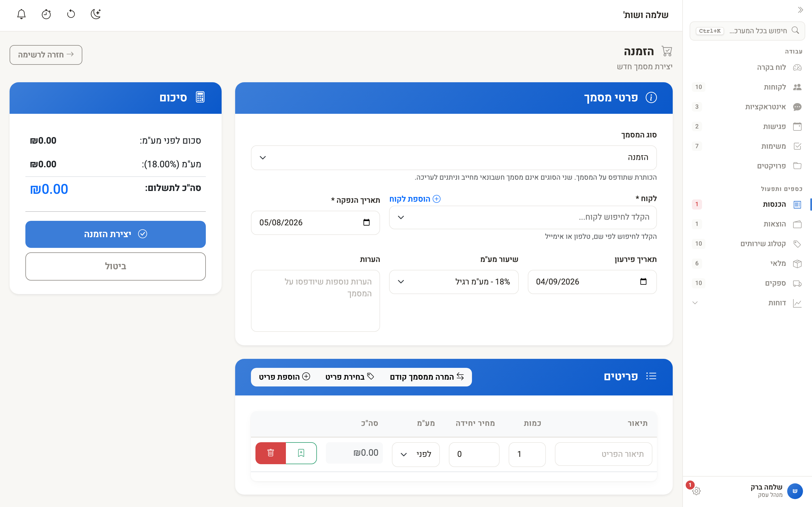Click the red trash delete-row icon

click(270, 453)
